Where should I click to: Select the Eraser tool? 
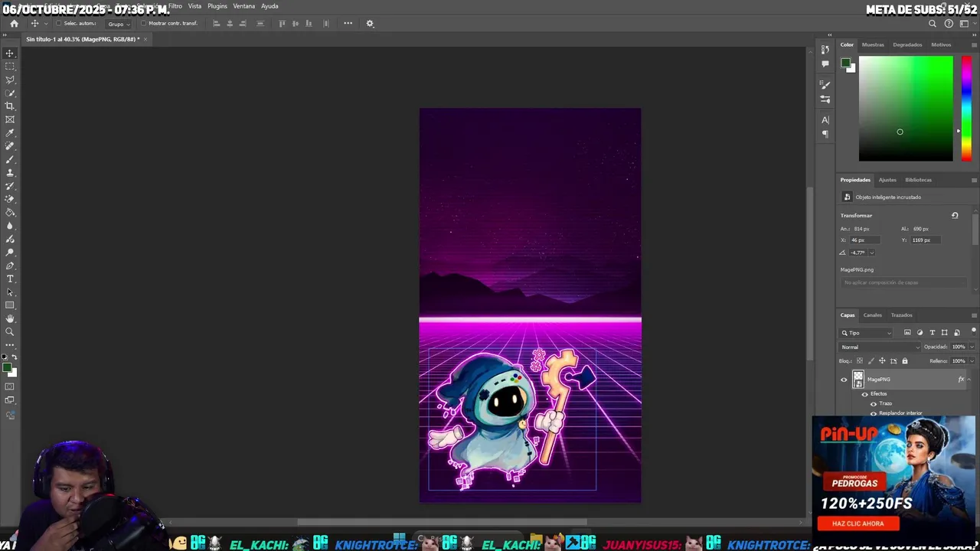(x=10, y=199)
